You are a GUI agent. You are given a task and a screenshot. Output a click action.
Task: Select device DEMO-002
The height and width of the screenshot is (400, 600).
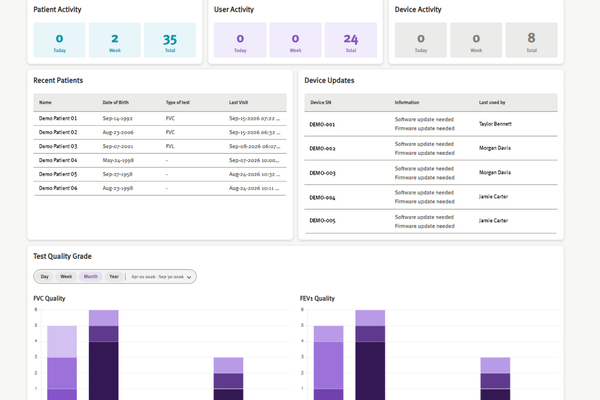(322, 149)
